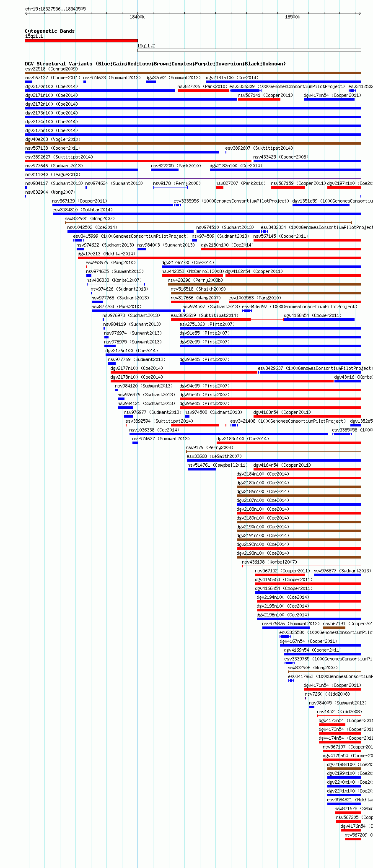Open variant esv3892607 (Suktitipat2014)
373x868 pixels.
(259, 148)
